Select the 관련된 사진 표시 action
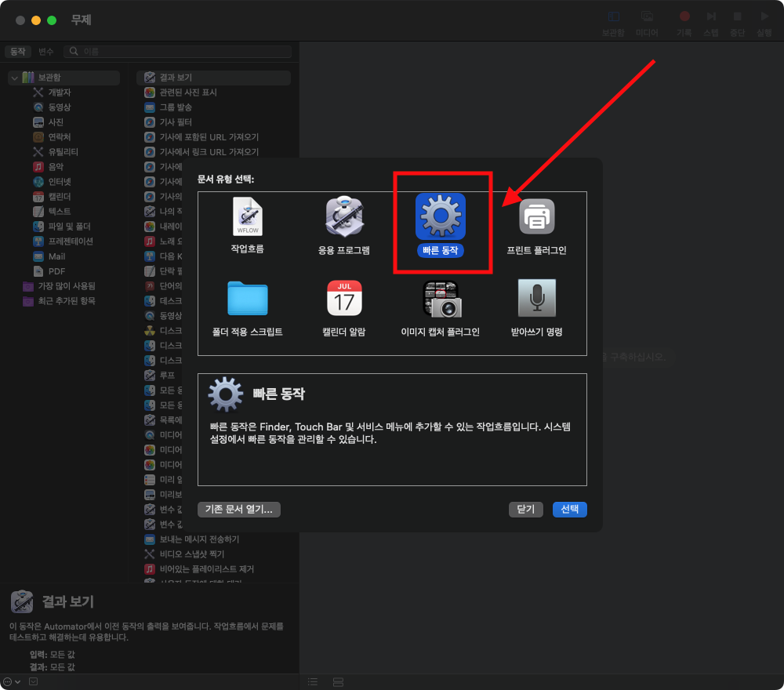The height and width of the screenshot is (690, 784). click(180, 93)
